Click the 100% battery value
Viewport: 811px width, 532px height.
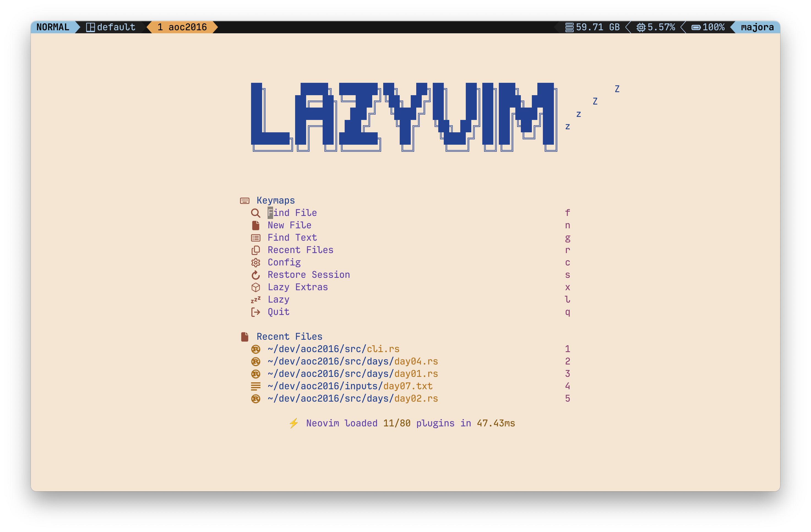714,27
